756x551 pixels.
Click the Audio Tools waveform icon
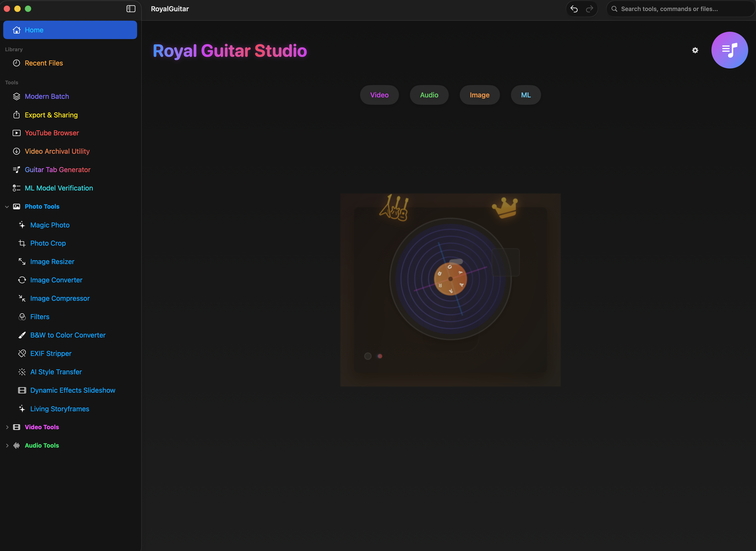tap(16, 445)
